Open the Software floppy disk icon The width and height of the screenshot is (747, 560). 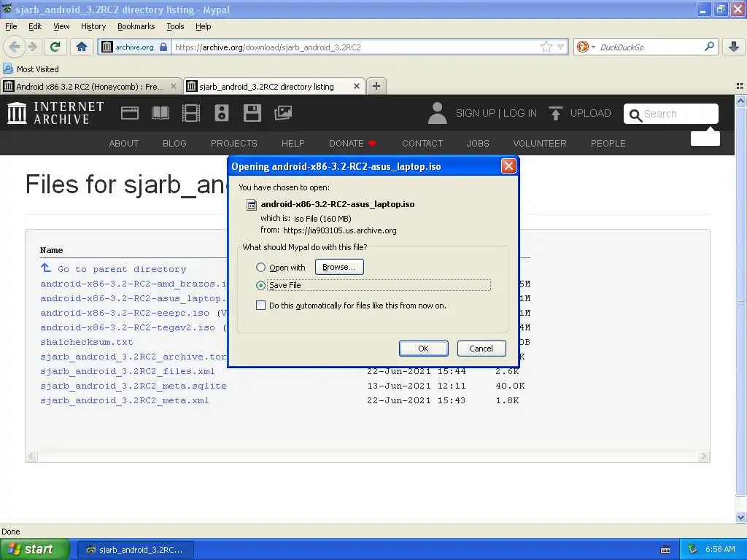click(x=252, y=113)
